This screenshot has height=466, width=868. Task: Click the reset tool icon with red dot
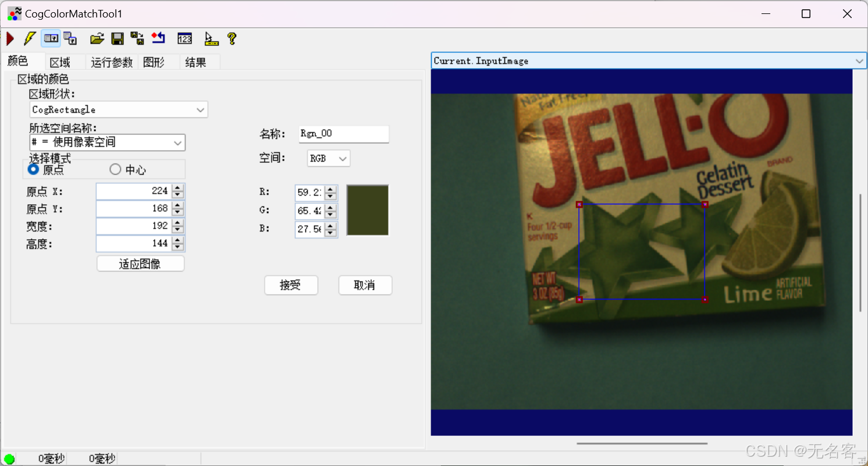point(158,39)
